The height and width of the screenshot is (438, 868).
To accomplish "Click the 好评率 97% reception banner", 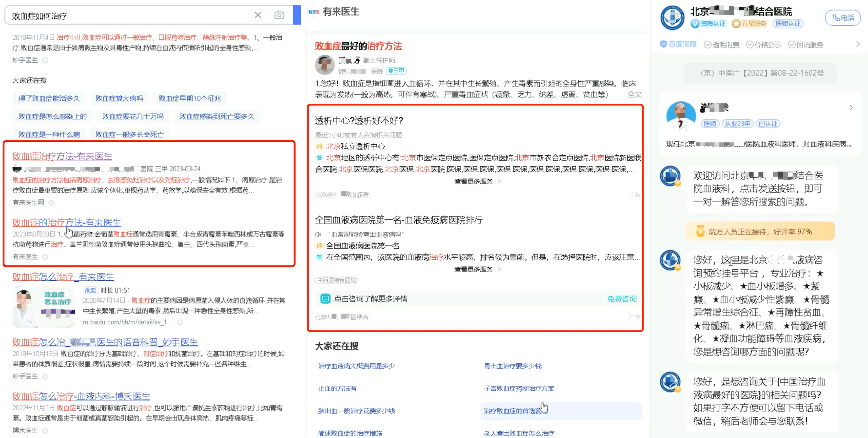I will (760, 232).
